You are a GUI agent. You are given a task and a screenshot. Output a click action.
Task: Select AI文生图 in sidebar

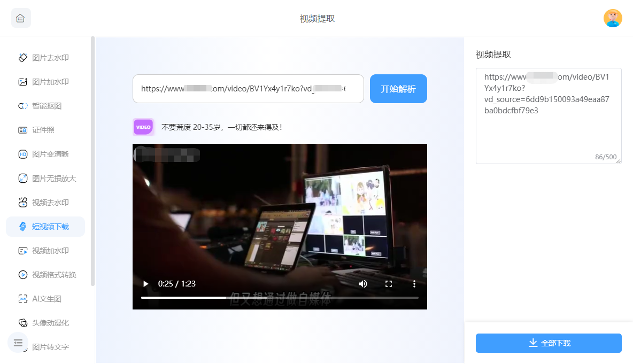pyautogui.click(x=45, y=299)
